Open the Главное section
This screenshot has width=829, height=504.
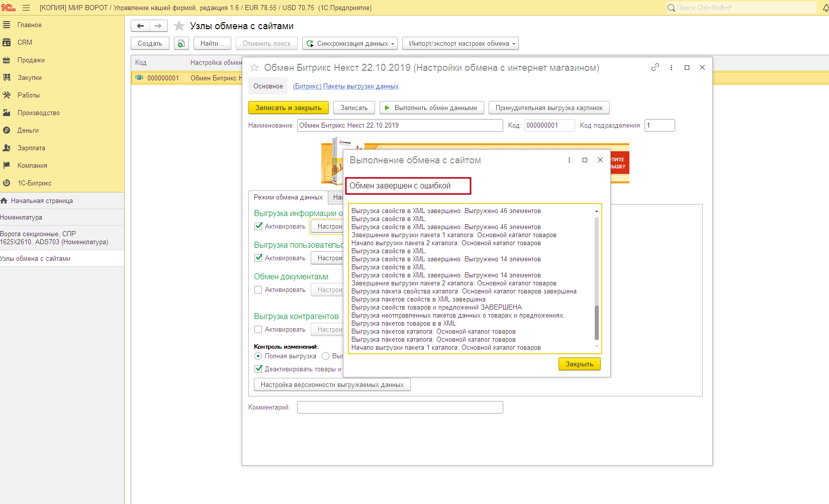pos(29,25)
